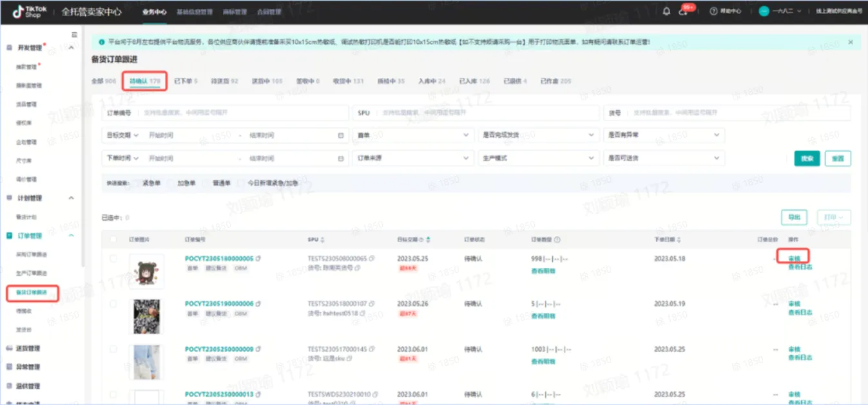Click 审核 for order POCYT2305180000005
Image resolution: width=868 pixels, height=405 pixels.
pyautogui.click(x=794, y=258)
